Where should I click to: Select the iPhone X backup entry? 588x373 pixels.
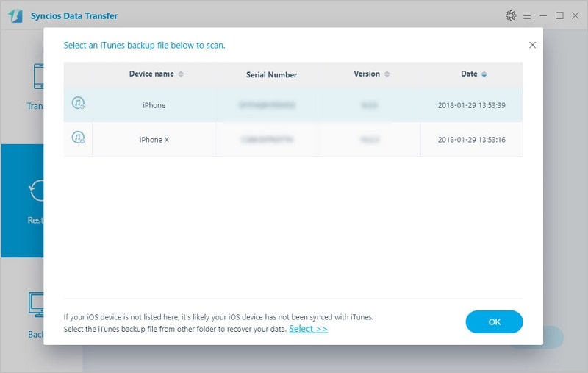293,139
